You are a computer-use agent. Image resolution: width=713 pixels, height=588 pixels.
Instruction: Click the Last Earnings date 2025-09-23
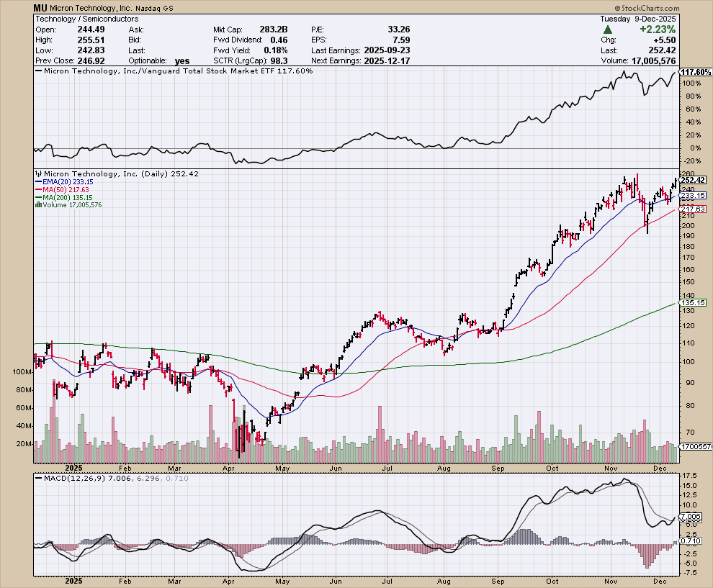387,50
